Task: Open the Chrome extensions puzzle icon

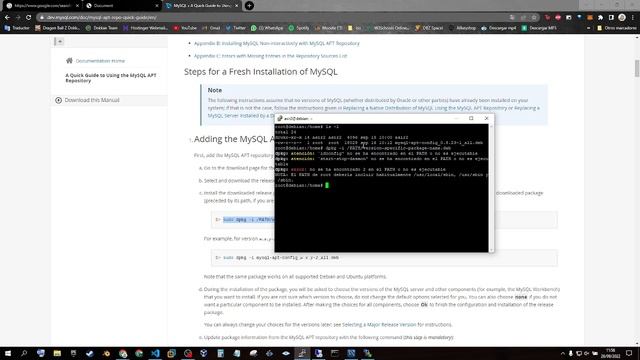Action: (x=600, y=18)
